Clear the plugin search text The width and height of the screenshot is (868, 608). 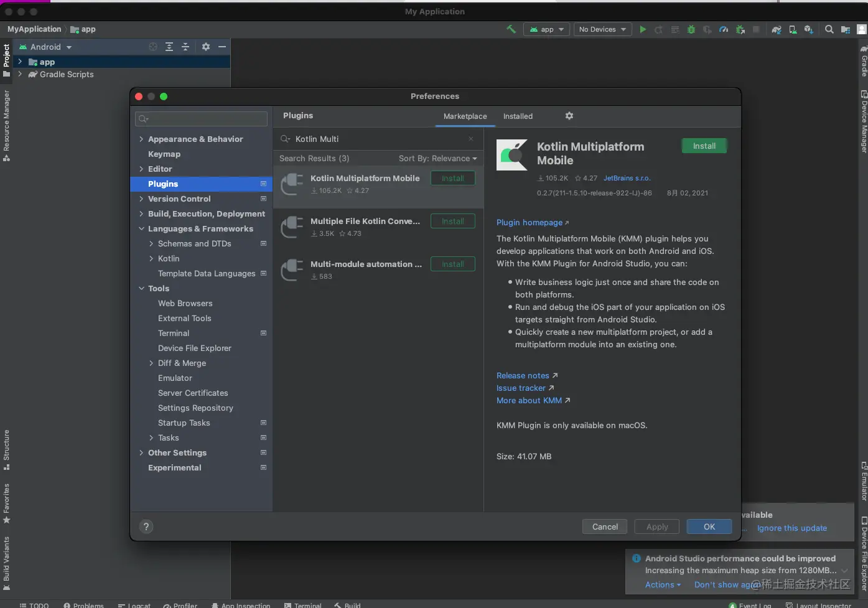471,139
